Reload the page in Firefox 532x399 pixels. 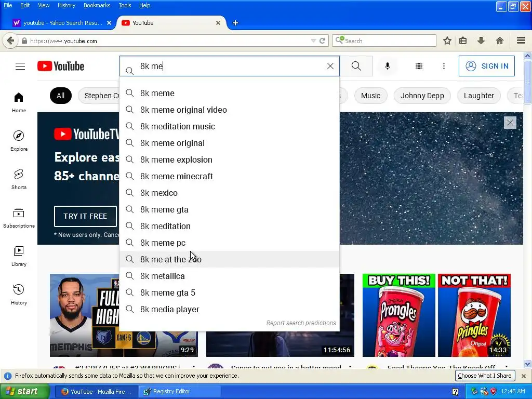tap(322, 41)
